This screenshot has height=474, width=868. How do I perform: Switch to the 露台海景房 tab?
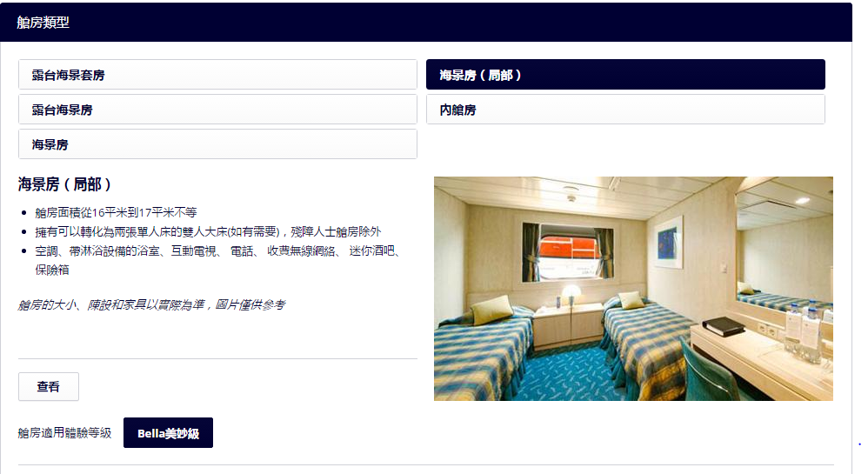click(x=217, y=110)
